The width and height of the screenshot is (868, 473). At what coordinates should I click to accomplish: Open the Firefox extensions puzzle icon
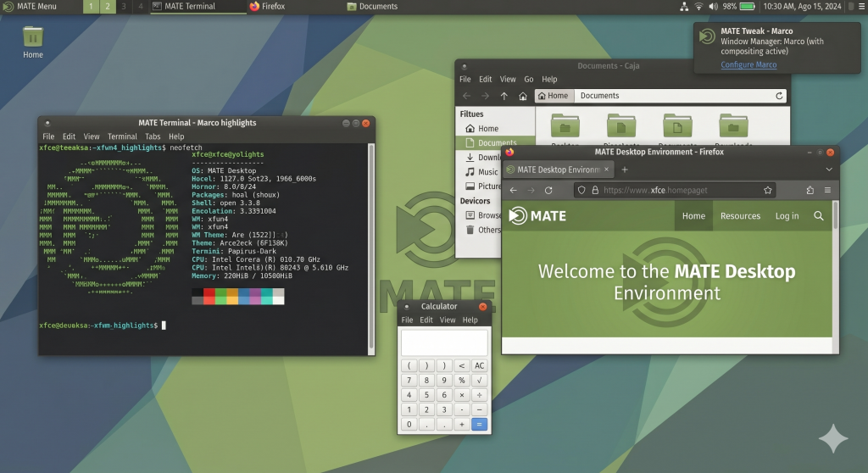point(810,191)
